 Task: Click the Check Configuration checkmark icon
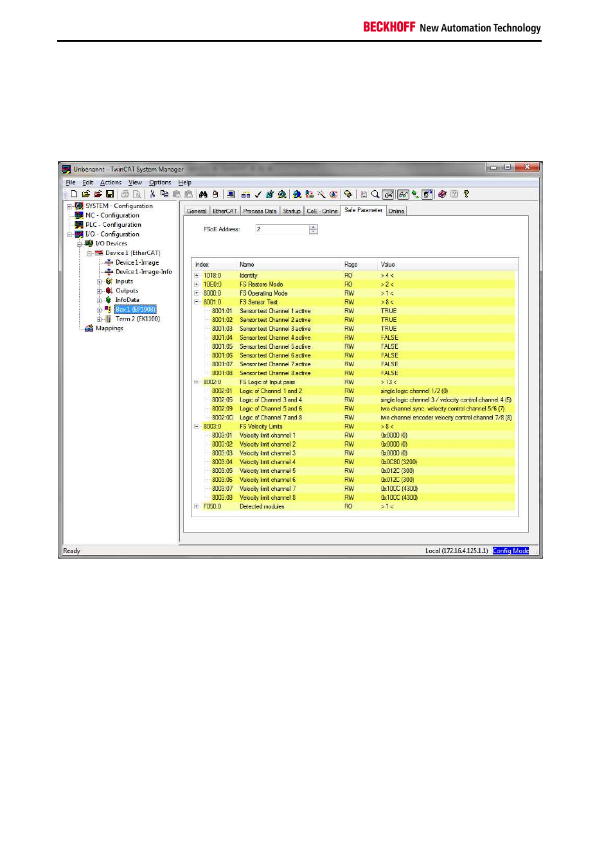click(258, 194)
